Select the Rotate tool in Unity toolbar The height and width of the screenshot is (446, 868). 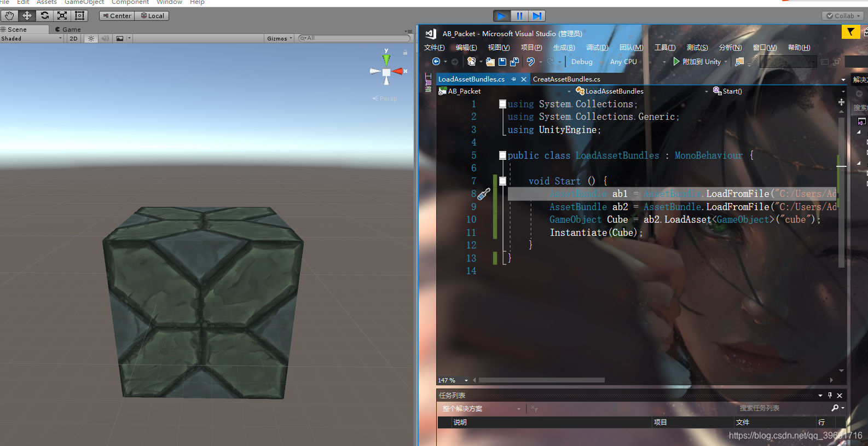coord(45,16)
